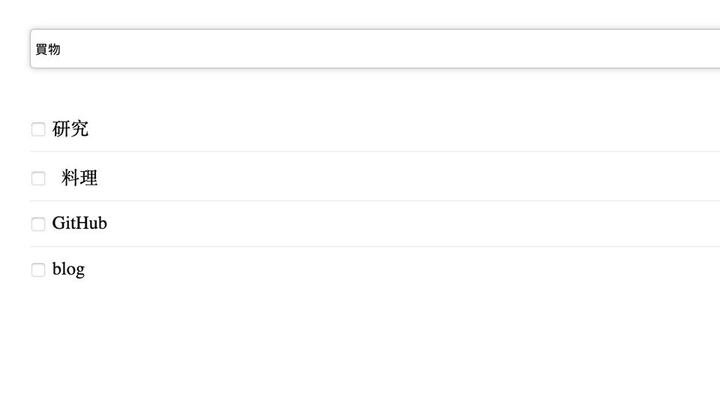Focus the text input containing 買物
720x405 pixels.
coord(300,49)
